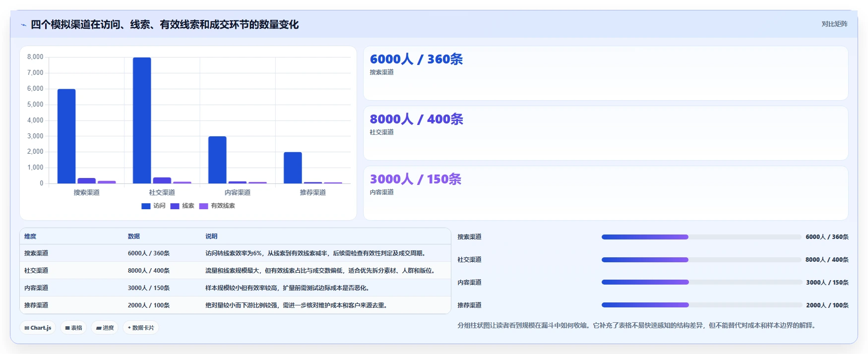
Task: Click the small icon before the panel title
Action: (x=23, y=25)
